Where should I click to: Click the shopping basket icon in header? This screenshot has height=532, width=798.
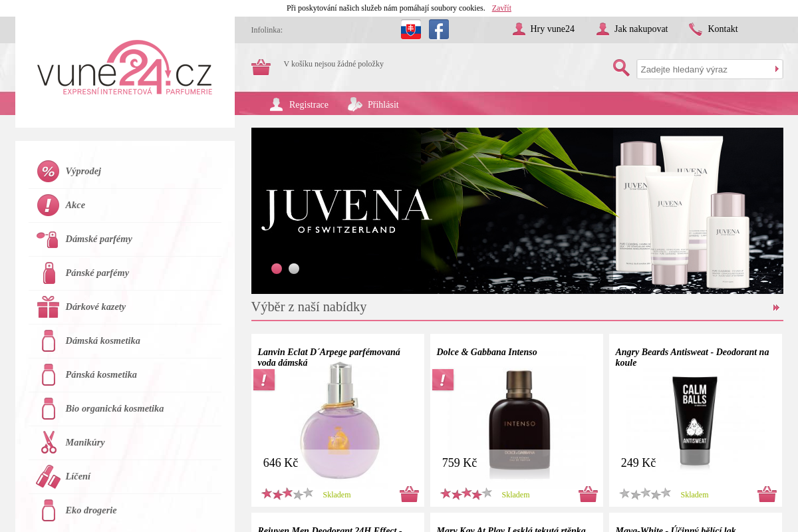coord(261,67)
